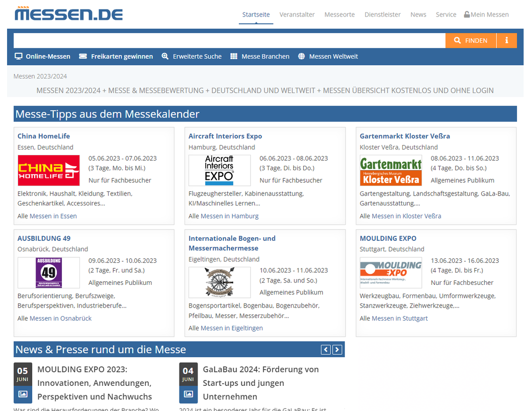This screenshot has height=411, width=532.
Task: Open Erweiterte Suche link
Action: [197, 56]
